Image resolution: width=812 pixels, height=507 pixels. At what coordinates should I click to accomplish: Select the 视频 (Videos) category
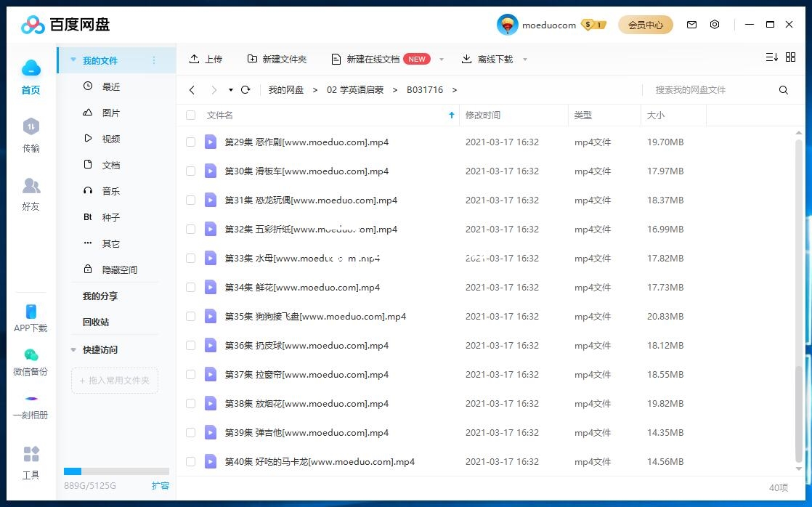(x=110, y=138)
